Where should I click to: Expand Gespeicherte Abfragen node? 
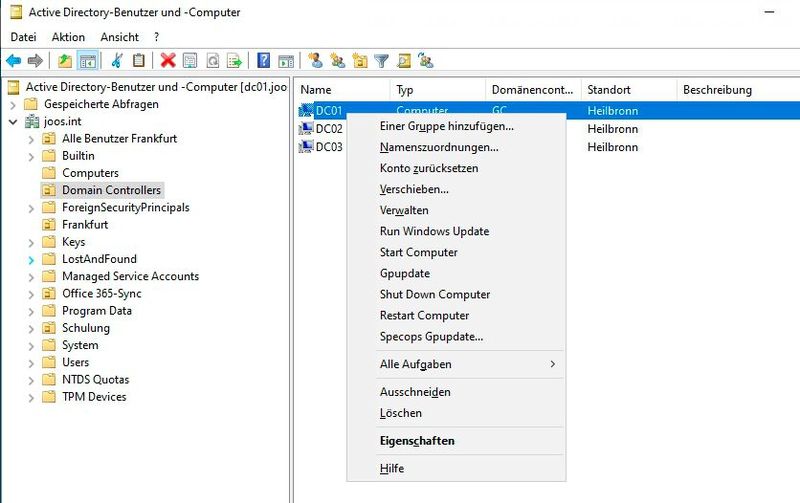13,105
